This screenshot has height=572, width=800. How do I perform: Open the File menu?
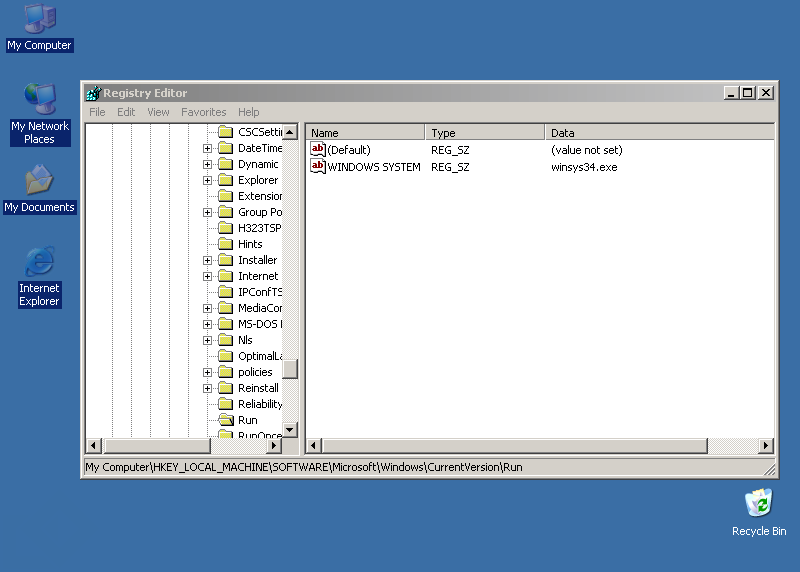click(x=97, y=112)
